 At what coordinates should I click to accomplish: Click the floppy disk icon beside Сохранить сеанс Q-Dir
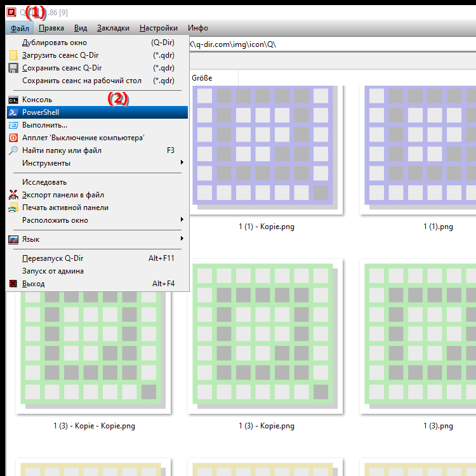click(x=13, y=68)
